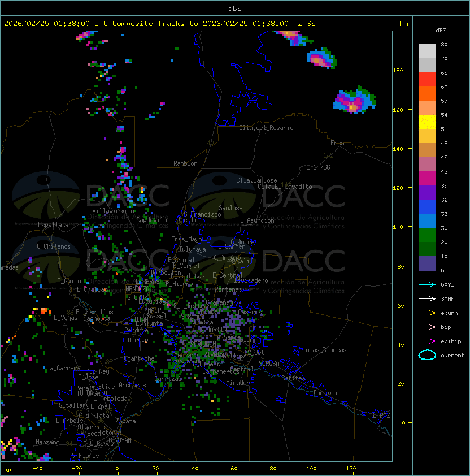Click the cyan 50YD arrow in legend

[x=427, y=285]
